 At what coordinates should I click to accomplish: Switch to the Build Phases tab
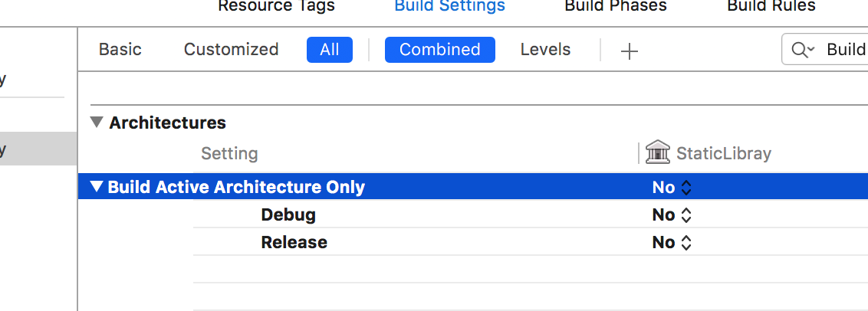coord(616,6)
